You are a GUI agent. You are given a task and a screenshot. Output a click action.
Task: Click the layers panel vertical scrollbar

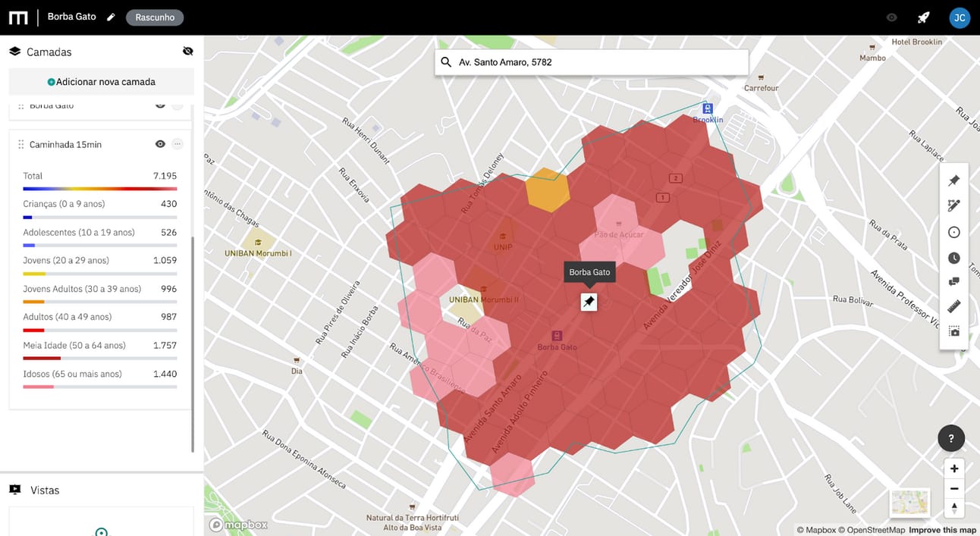193,344
